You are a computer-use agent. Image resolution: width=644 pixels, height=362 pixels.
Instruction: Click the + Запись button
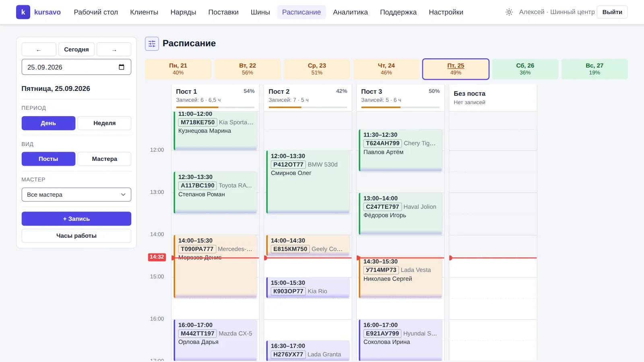pyautogui.click(x=76, y=219)
